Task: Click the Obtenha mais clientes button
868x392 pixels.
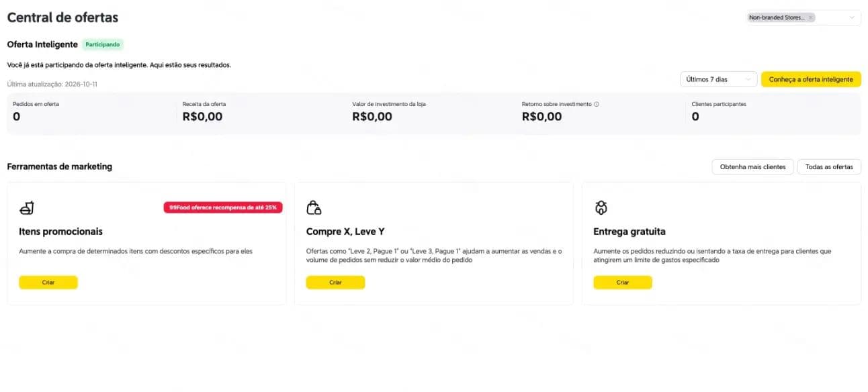Action: (x=752, y=166)
